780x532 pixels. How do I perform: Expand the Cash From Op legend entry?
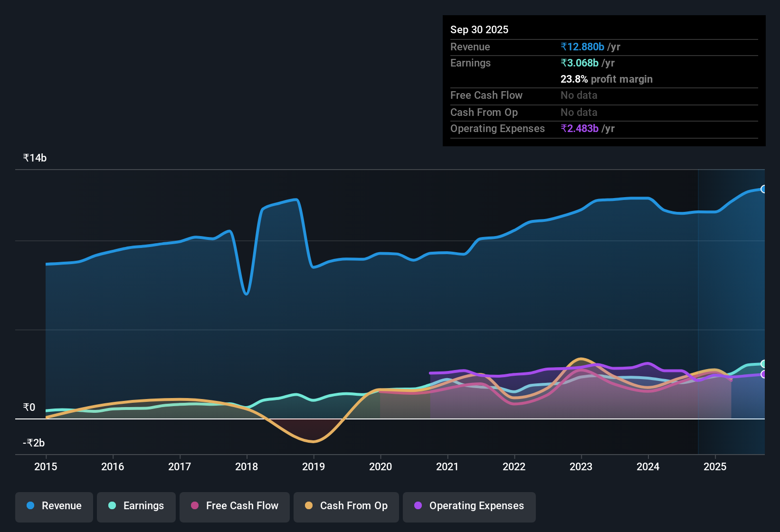(x=346, y=506)
